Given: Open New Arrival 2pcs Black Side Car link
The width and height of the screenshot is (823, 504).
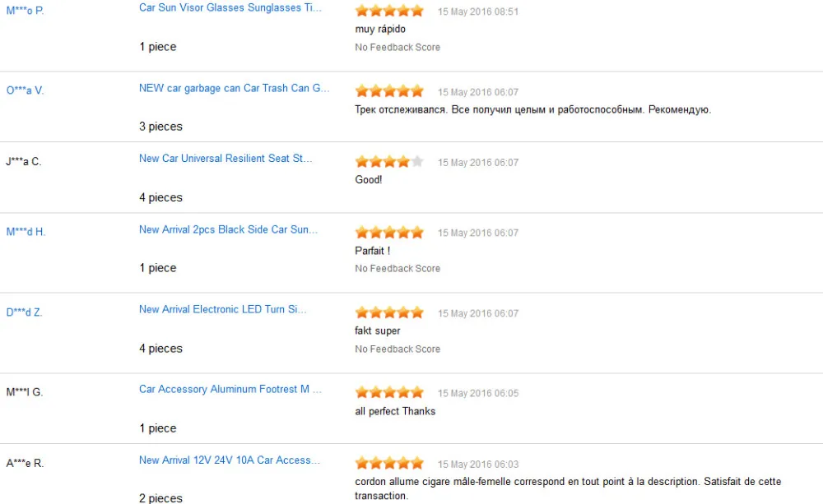Looking at the screenshot, I should pyautogui.click(x=228, y=229).
